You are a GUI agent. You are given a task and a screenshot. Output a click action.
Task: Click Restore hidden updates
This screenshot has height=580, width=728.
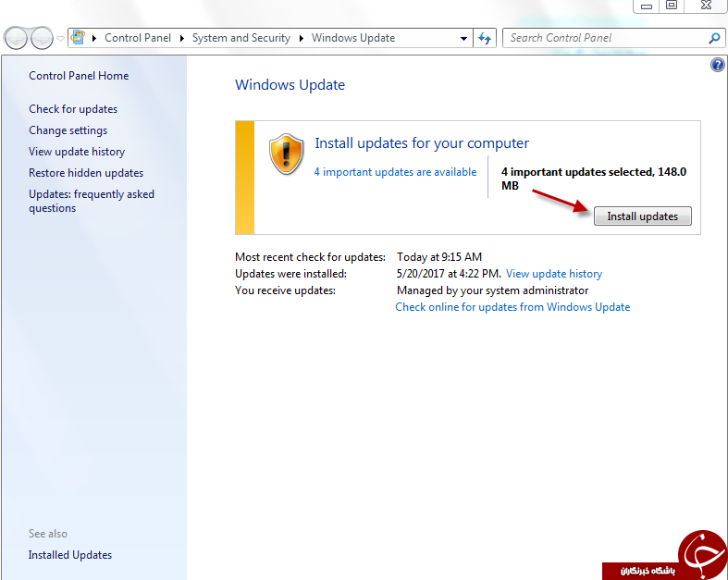[x=86, y=173]
